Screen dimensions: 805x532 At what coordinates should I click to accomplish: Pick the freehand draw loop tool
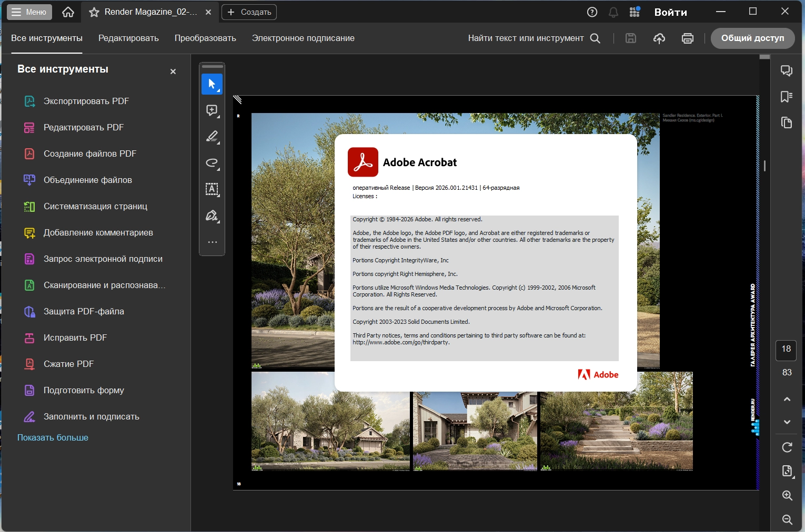coord(212,163)
